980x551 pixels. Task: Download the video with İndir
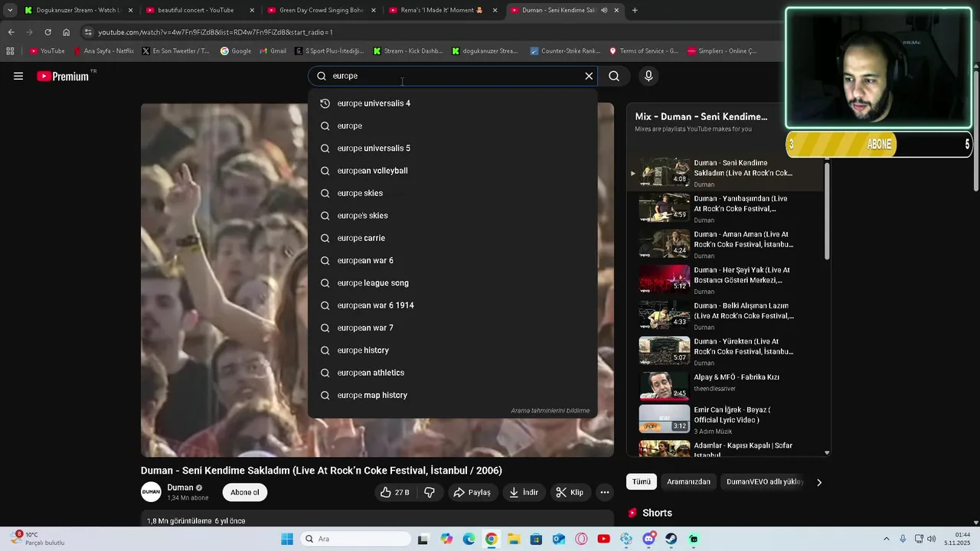524,492
